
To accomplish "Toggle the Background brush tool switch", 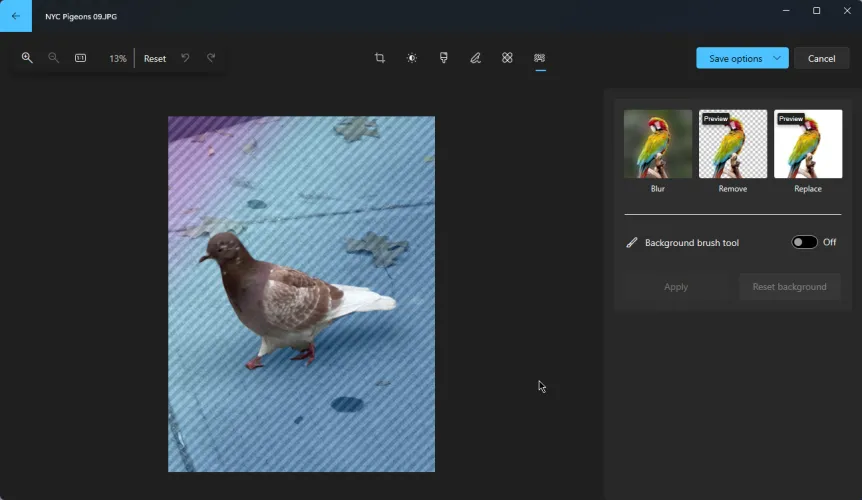I will pyautogui.click(x=804, y=242).
